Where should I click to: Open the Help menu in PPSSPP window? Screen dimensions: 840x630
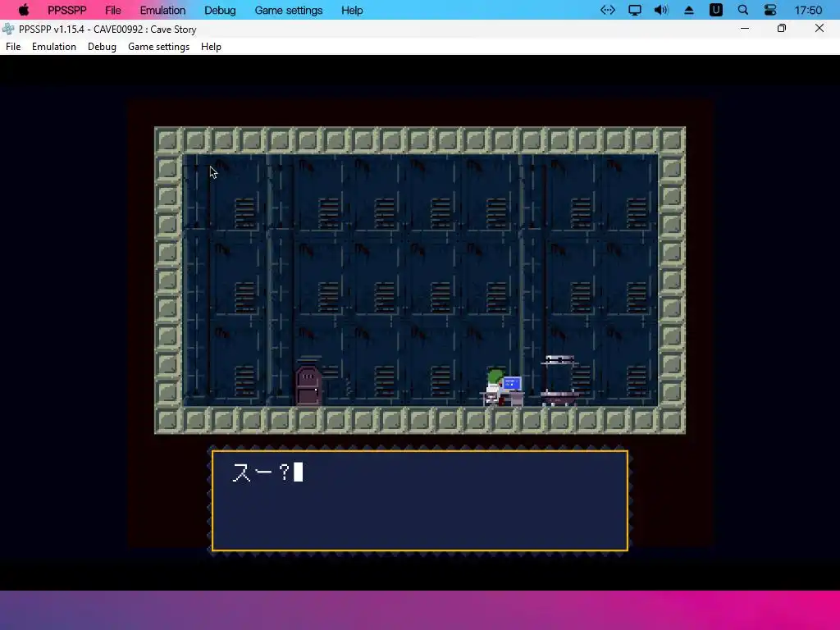[x=211, y=47]
